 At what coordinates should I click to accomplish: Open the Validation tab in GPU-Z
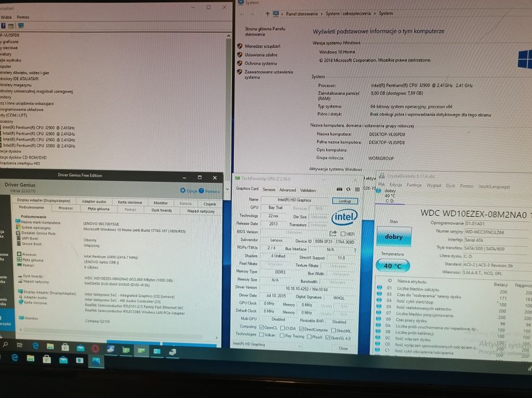click(x=308, y=190)
